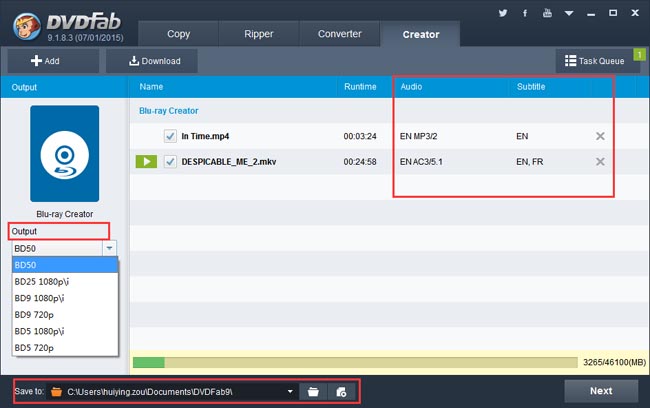Collapse the Output BD50 dropdown
The width and height of the screenshot is (650, 408).
pos(109,248)
